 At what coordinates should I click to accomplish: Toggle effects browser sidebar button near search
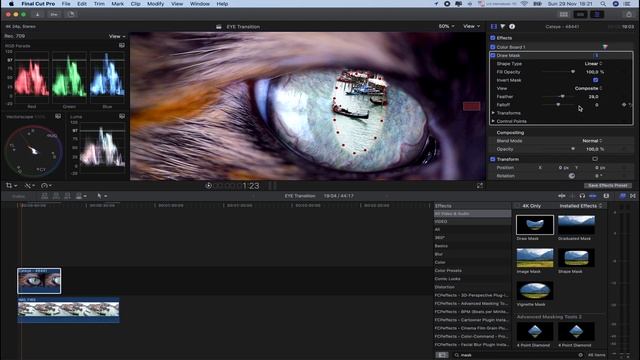tap(442, 355)
